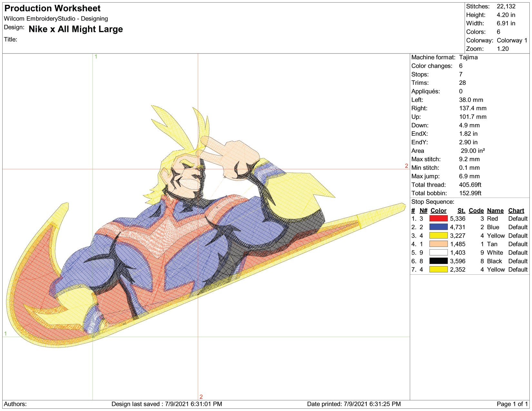
Task: Select the blue thread color swatch
Action: [438, 227]
